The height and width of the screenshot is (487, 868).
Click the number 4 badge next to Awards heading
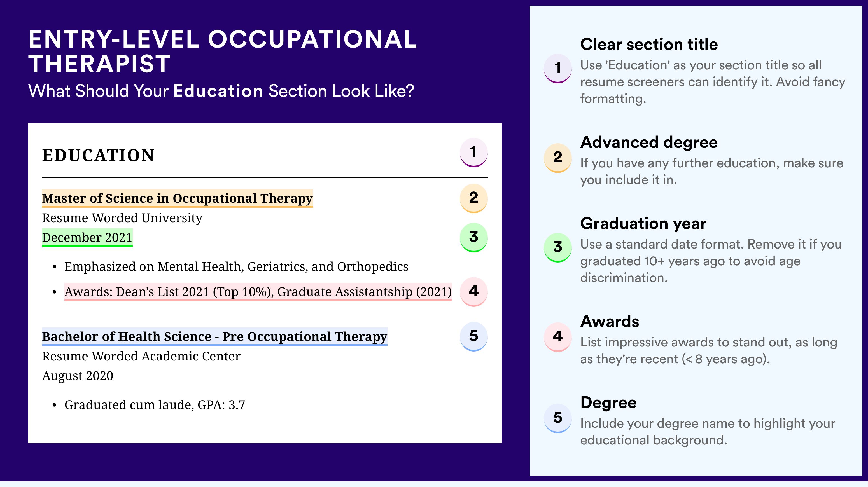point(558,337)
